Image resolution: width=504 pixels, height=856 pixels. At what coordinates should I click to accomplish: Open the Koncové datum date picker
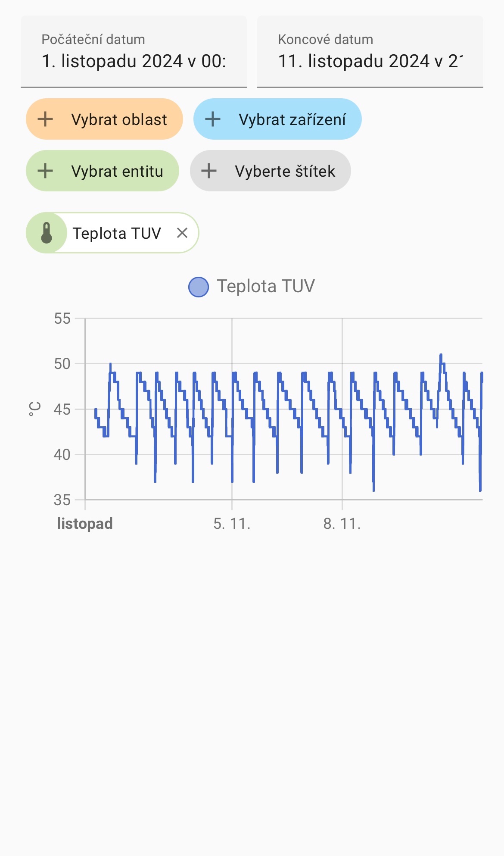coord(370,52)
